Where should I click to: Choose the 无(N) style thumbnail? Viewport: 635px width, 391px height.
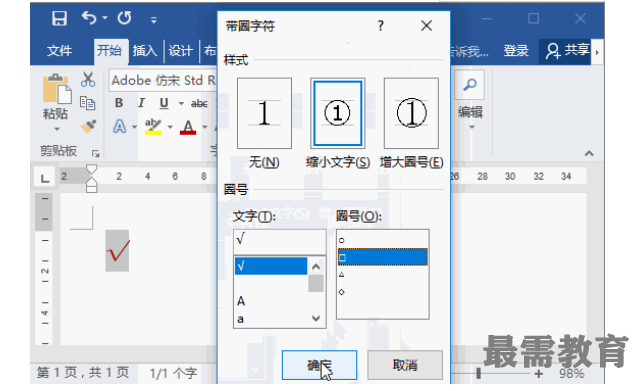point(264,113)
